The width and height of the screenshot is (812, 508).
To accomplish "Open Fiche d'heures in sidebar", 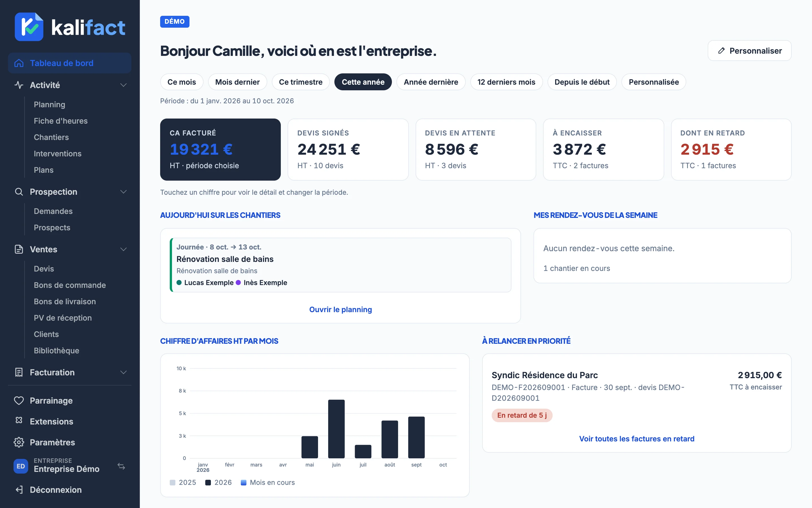I will 60,121.
